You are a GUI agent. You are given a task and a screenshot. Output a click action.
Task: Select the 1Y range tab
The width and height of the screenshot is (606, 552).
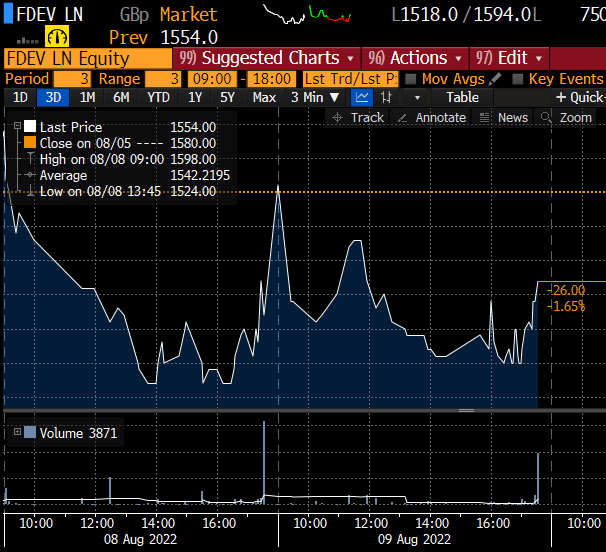pyautogui.click(x=195, y=97)
